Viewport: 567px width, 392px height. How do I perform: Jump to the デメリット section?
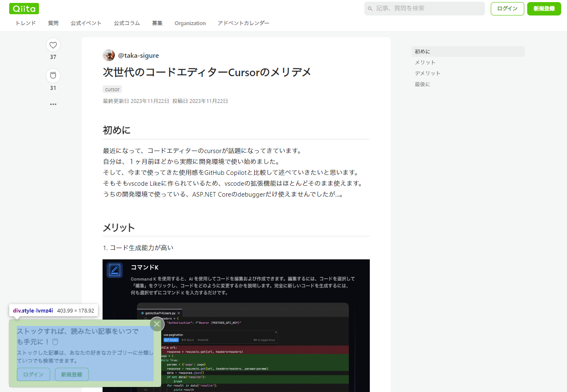coord(428,73)
